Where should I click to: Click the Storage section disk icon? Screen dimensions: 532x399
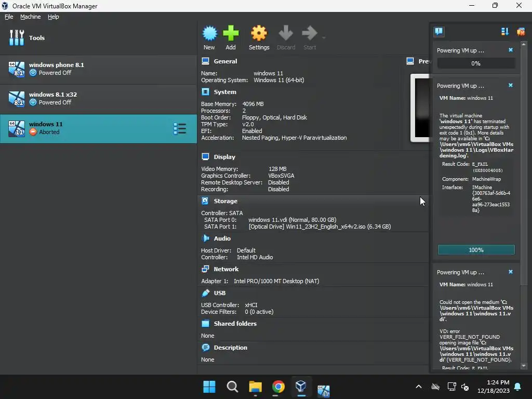tap(205, 201)
